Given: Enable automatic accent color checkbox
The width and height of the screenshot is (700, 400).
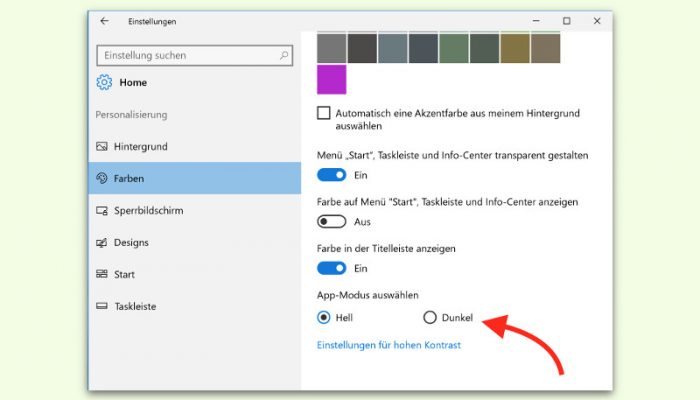Looking at the screenshot, I should point(324,113).
